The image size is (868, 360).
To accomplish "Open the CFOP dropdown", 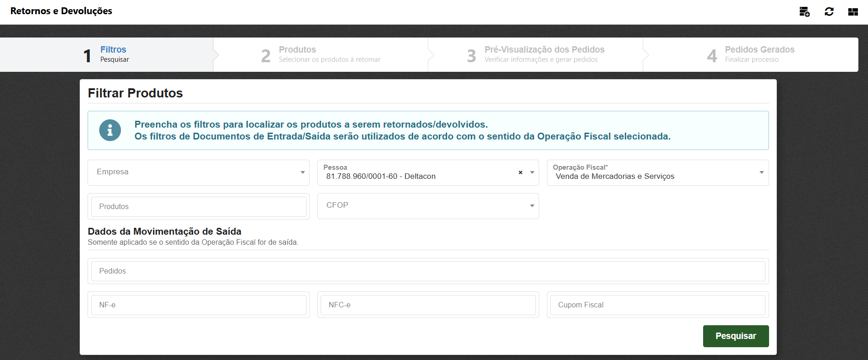I will tap(532, 206).
